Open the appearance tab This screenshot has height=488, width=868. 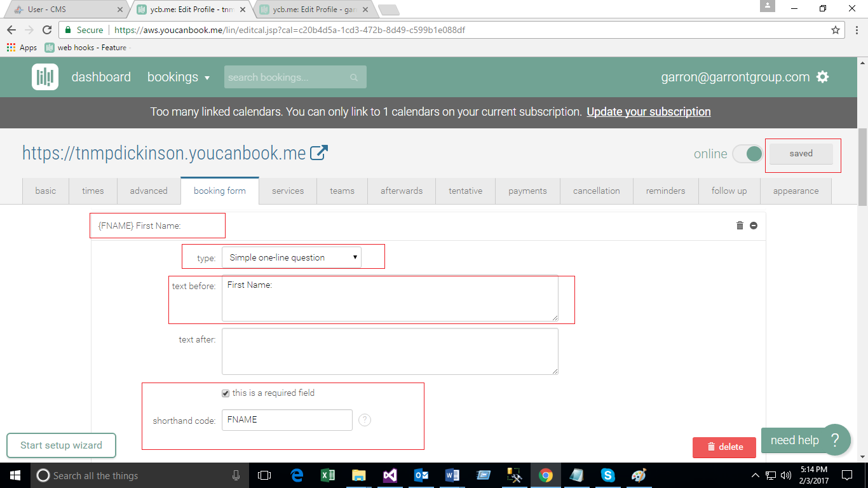click(x=796, y=191)
